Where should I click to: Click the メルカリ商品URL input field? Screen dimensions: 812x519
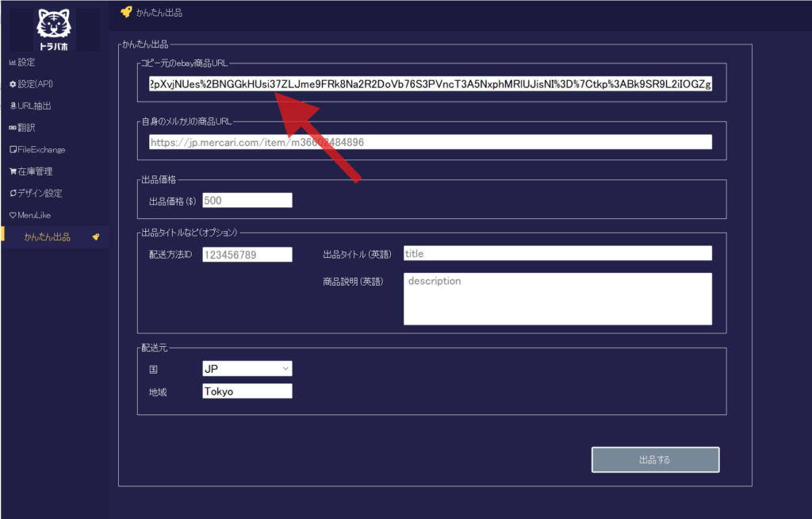[x=430, y=142]
